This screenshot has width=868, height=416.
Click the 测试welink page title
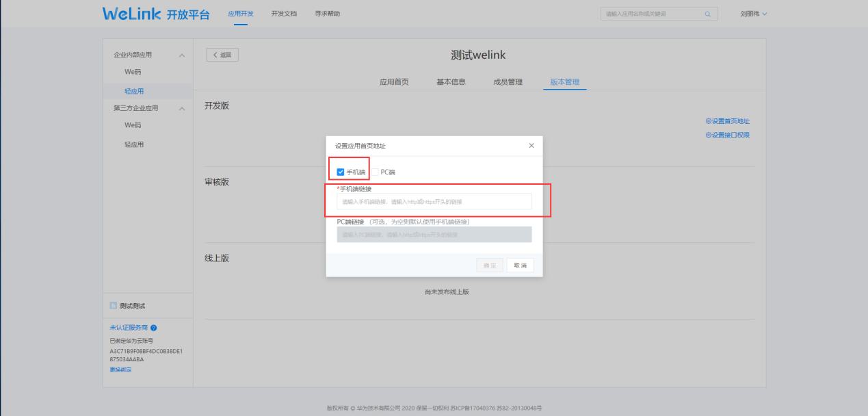pyautogui.click(x=478, y=55)
